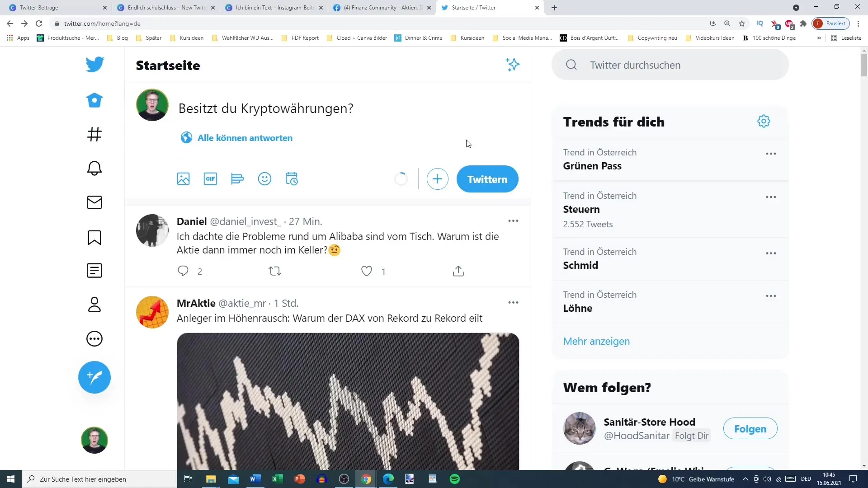Open the DAX chart image in MrAktie tweet
The image size is (868, 488).
click(348, 401)
